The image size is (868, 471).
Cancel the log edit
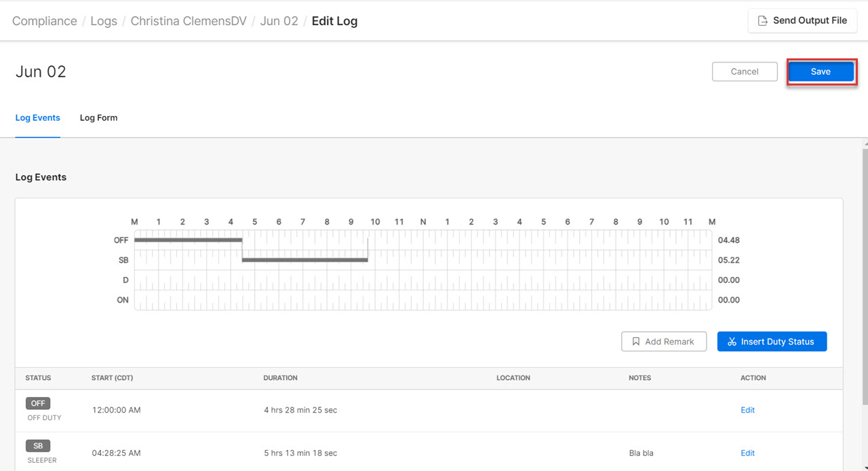pos(745,72)
